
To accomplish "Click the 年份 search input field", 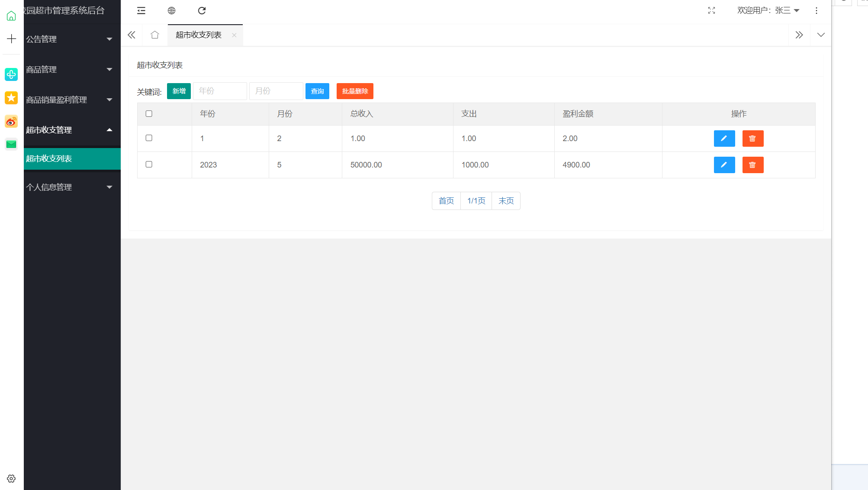I will coord(220,91).
